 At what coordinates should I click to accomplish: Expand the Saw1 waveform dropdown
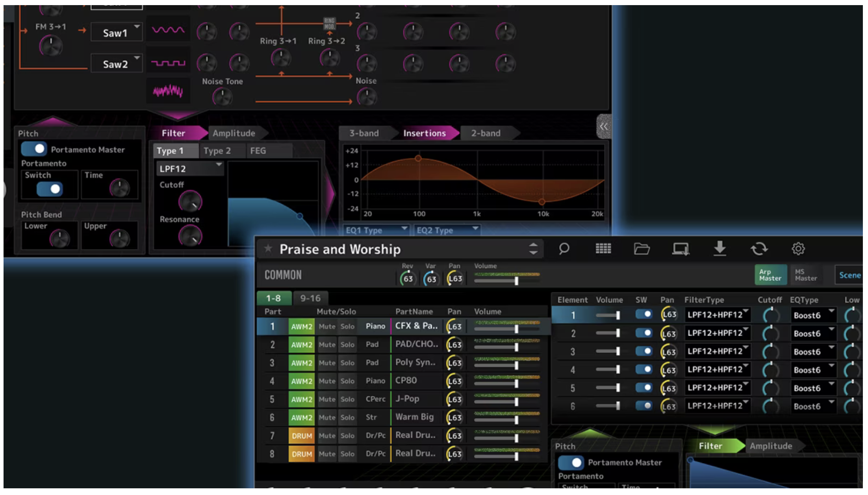(x=116, y=33)
